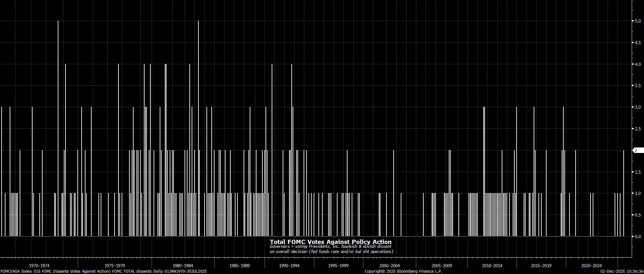Image resolution: width=644 pixels, height=274 pixels.
Task: Click the '1980-1984' x-axis label
Action: pos(183,266)
